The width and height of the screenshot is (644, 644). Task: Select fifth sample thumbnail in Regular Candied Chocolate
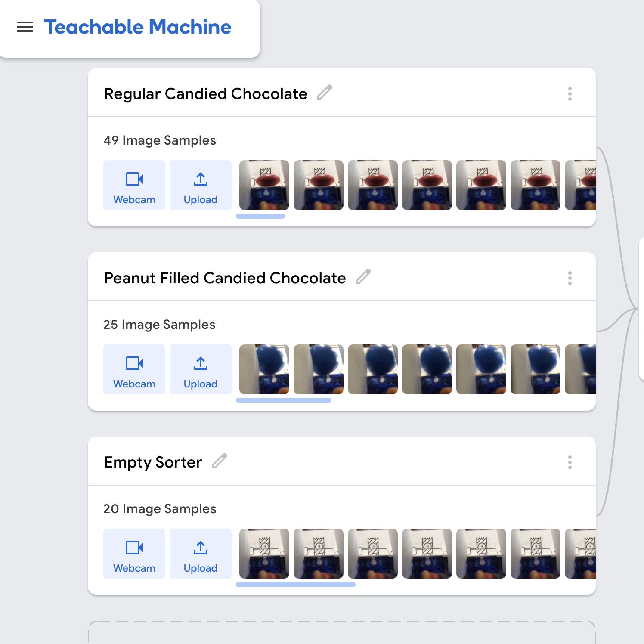coord(481,185)
